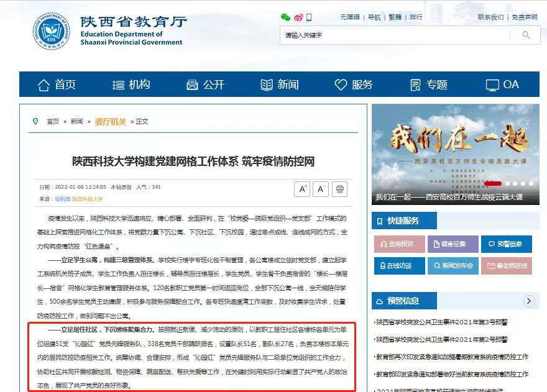Screen dimensions: 547x392
Task: Expand 预警信息 with the arrow button
Action: point(529,301)
